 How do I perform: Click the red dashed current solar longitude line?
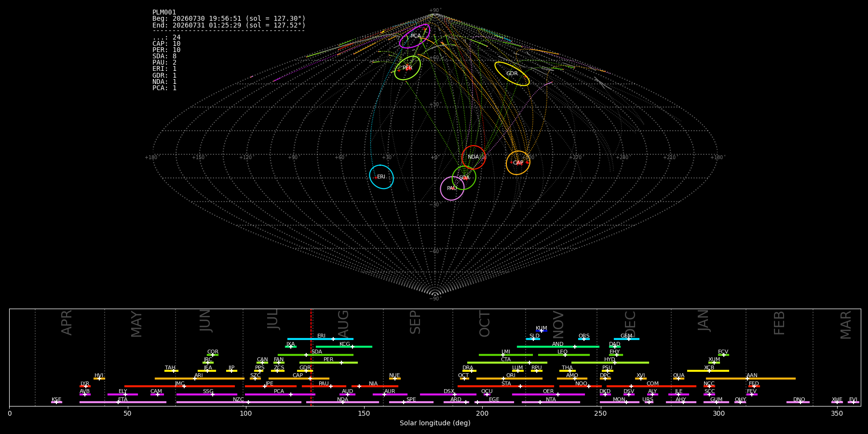tap(311, 357)
